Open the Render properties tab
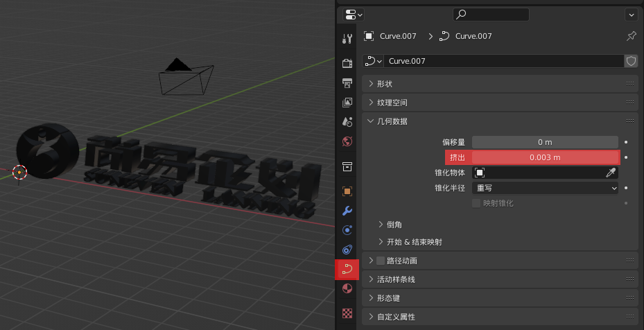644x330 pixels. [x=347, y=64]
